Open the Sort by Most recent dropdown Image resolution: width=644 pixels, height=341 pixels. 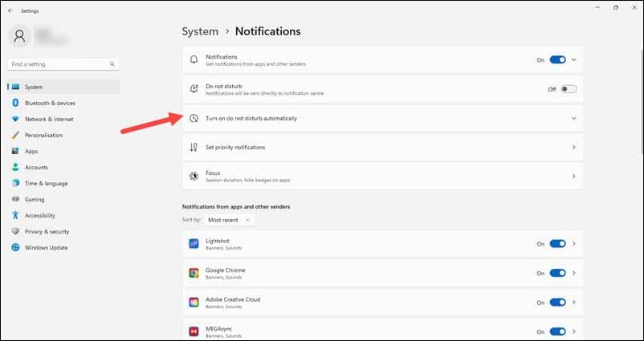click(x=229, y=220)
